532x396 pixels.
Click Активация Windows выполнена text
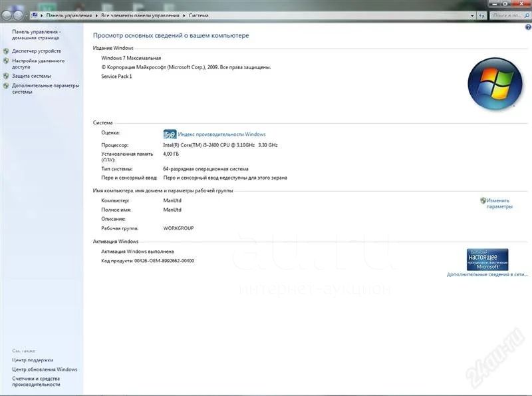click(x=138, y=252)
